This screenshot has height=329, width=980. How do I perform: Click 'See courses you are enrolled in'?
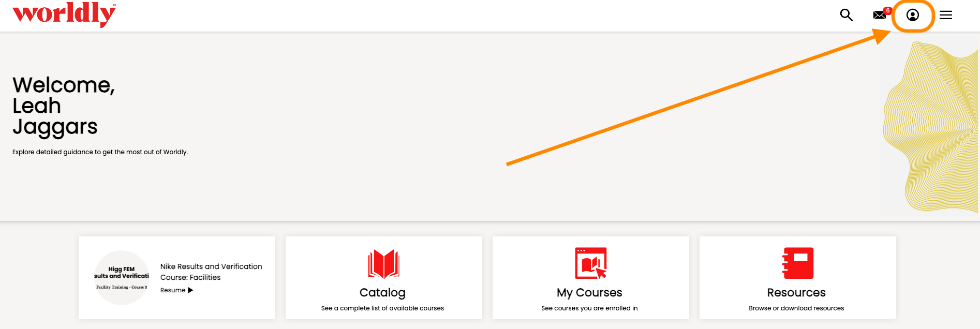tap(589, 308)
